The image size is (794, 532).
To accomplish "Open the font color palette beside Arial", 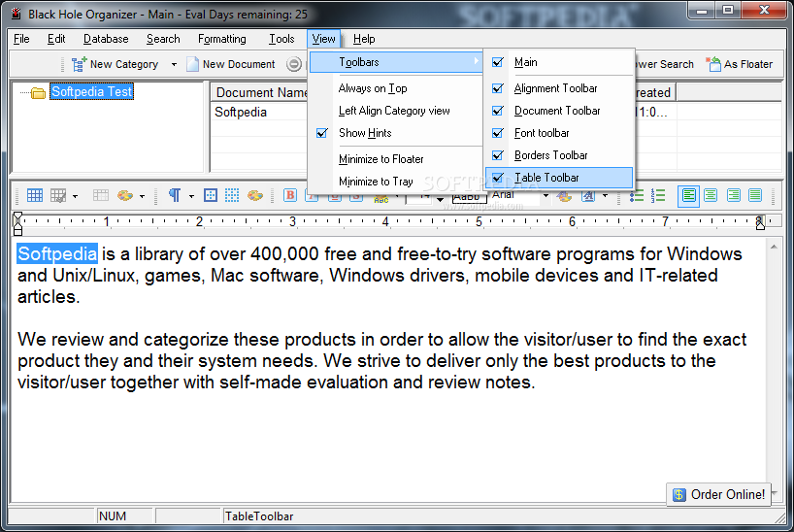I will point(564,196).
